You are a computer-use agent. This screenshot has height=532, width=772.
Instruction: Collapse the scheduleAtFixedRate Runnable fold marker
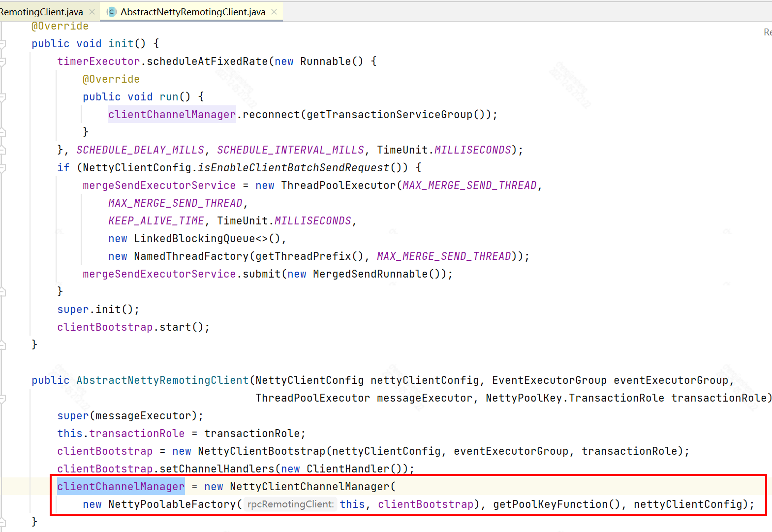point(2,62)
